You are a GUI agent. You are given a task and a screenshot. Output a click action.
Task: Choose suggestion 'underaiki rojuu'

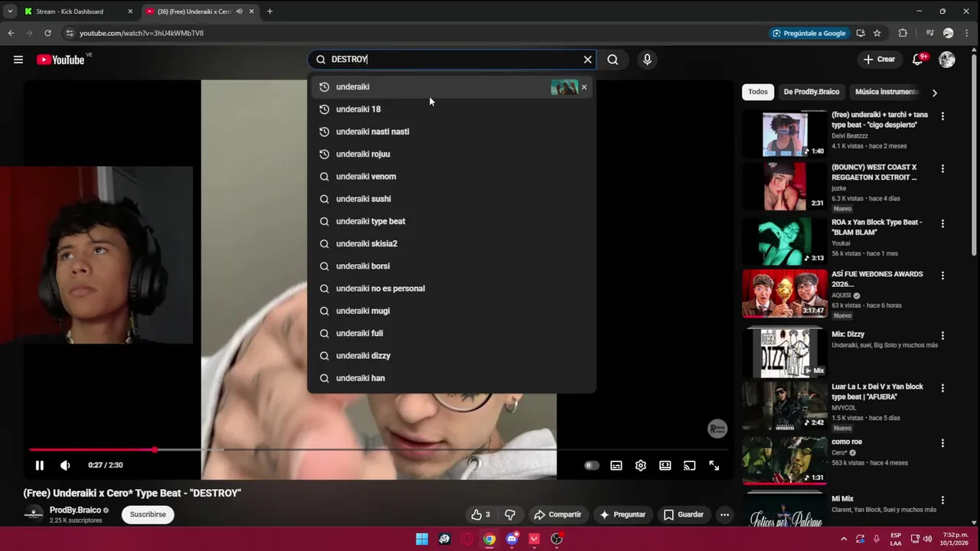pyautogui.click(x=452, y=154)
